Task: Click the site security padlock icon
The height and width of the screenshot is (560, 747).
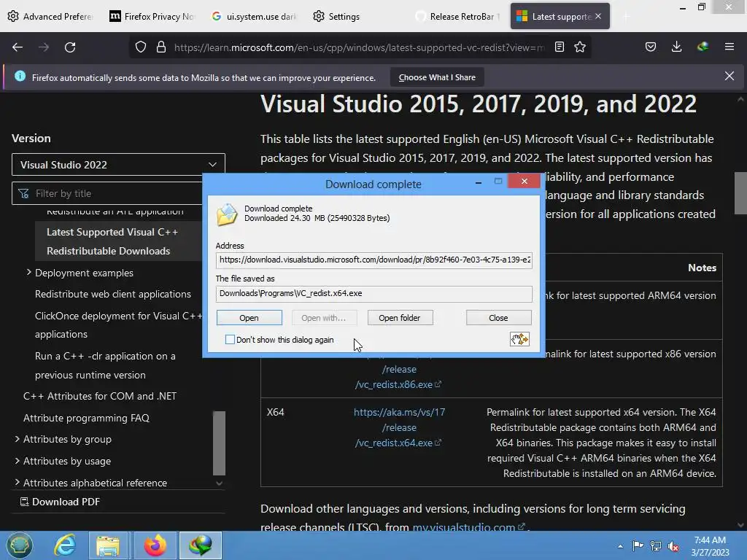Action: pos(161,47)
